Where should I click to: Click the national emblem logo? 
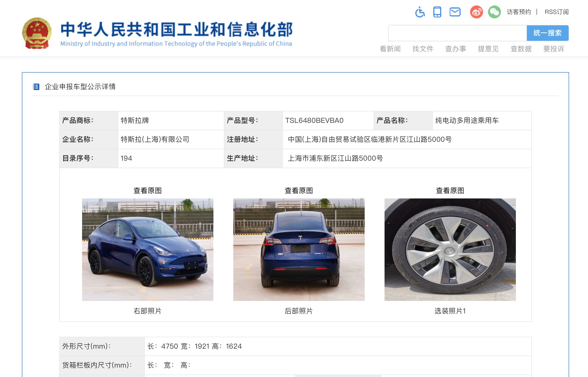tap(37, 33)
